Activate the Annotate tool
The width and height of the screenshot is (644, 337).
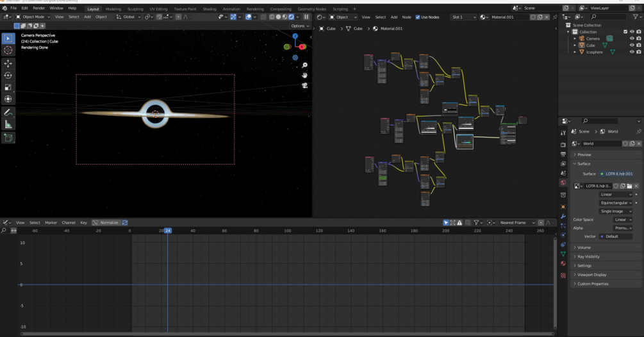click(8, 112)
